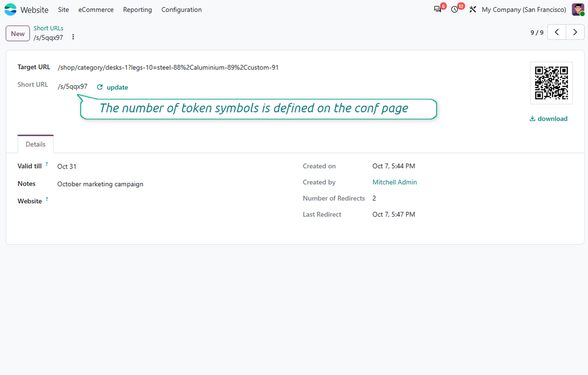Go to previous record arrow

(556, 32)
